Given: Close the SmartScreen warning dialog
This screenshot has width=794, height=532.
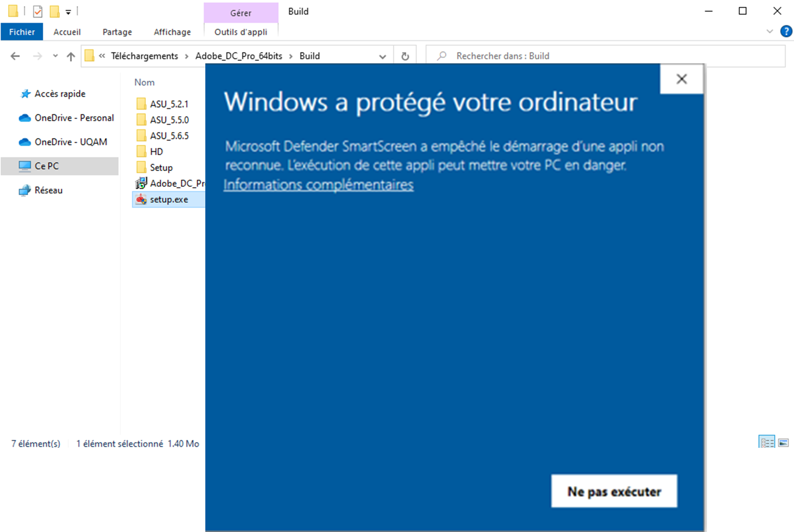Looking at the screenshot, I should point(681,79).
